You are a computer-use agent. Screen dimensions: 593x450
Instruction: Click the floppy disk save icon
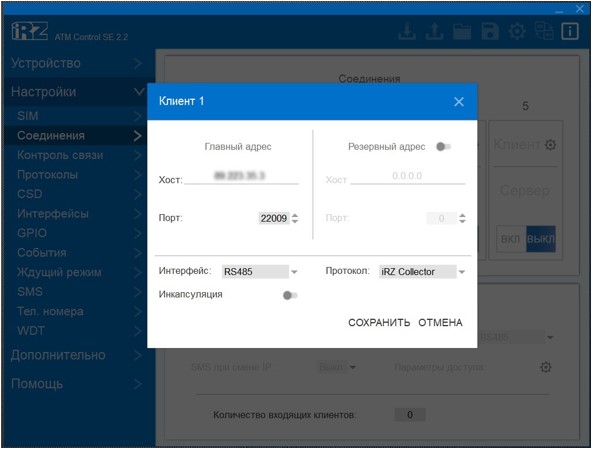tap(490, 31)
